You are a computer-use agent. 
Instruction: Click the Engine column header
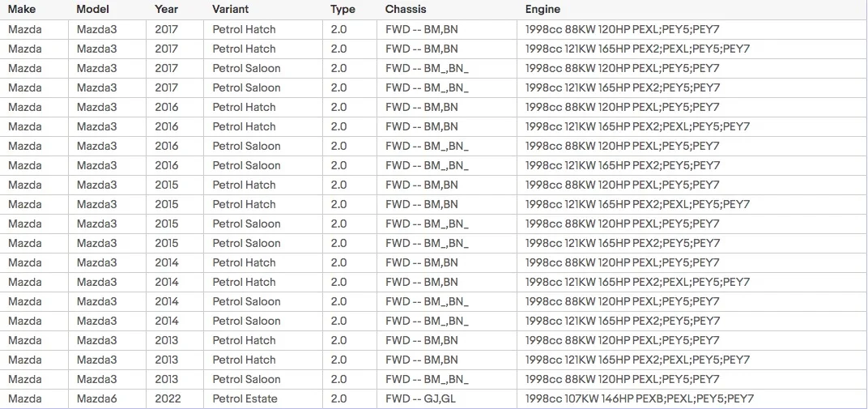tap(692, 10)
